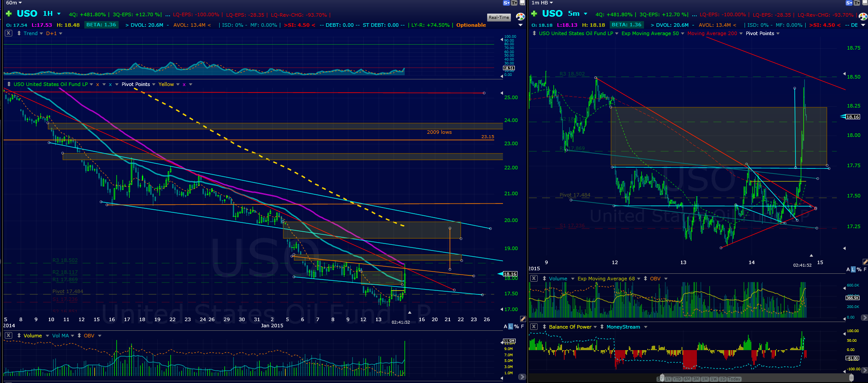868x383 pixels.
Task: Click scroll arrow in Balance Of Power pane
Action: coord(864,370)
